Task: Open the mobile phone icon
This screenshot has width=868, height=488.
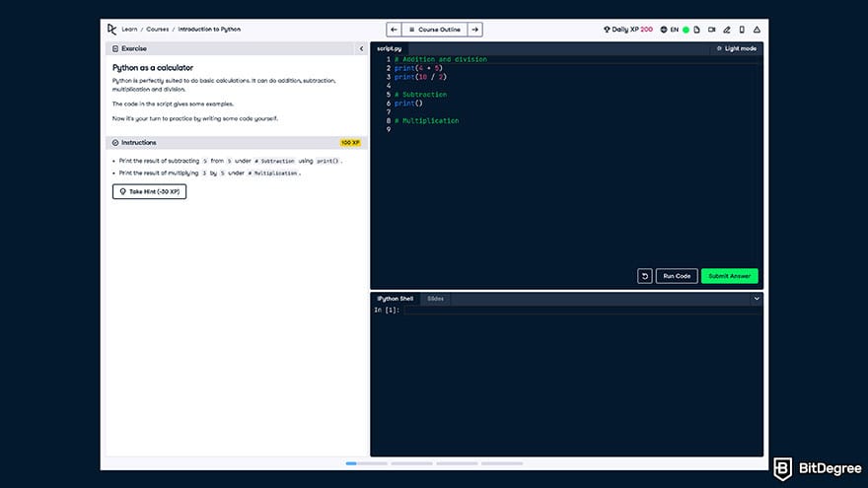Action: (x=742, y=30)
